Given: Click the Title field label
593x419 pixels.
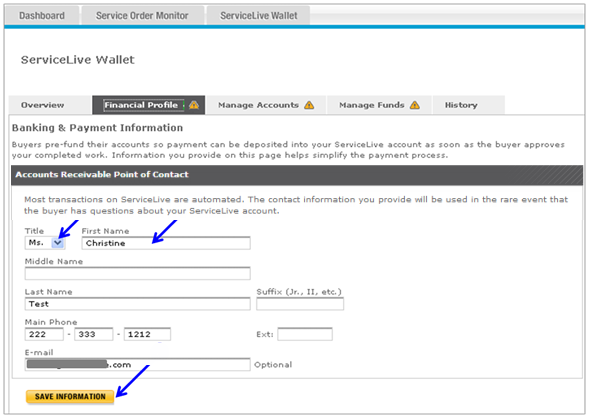Looking at the screenshot, I should coord(34,231).
